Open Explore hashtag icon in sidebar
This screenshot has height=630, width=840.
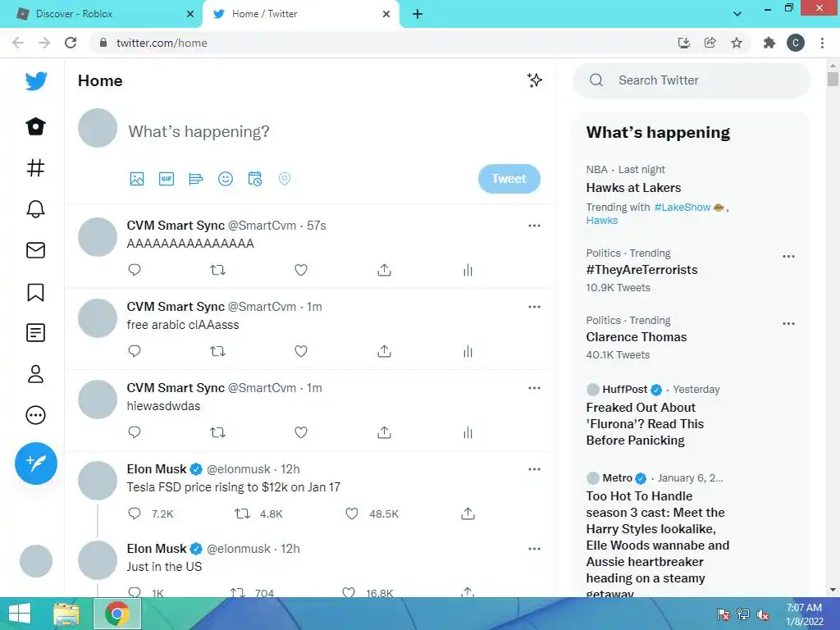tap(35, 167)
